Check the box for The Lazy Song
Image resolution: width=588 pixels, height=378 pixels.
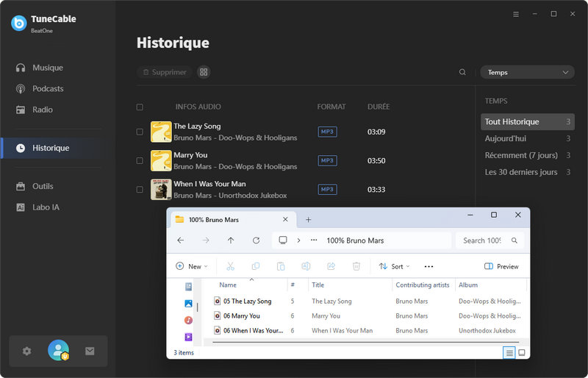point(140,132)
